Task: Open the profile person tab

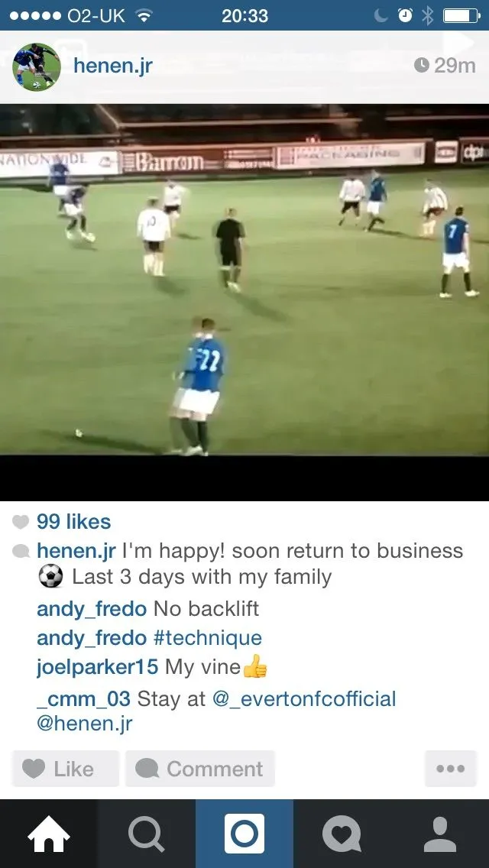Action: click(439, 834)
